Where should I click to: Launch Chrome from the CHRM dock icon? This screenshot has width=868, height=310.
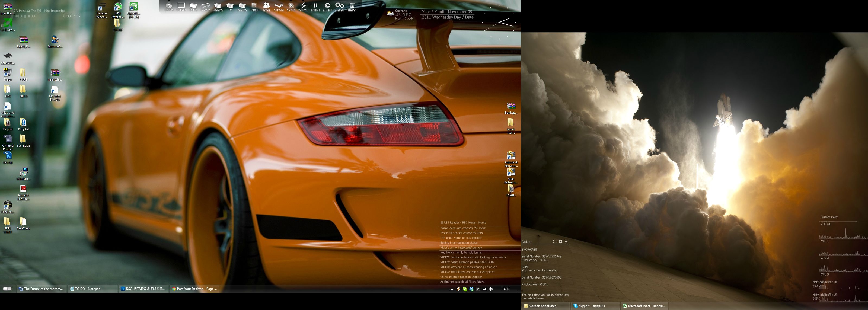[169, 6]
